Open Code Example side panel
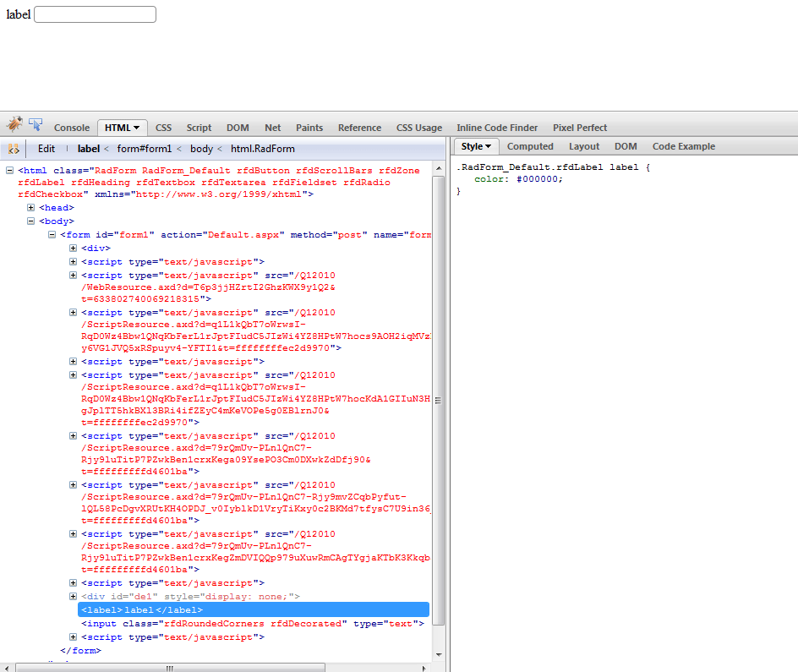Viewport: 798px width, 672px height. click(684, 146)
